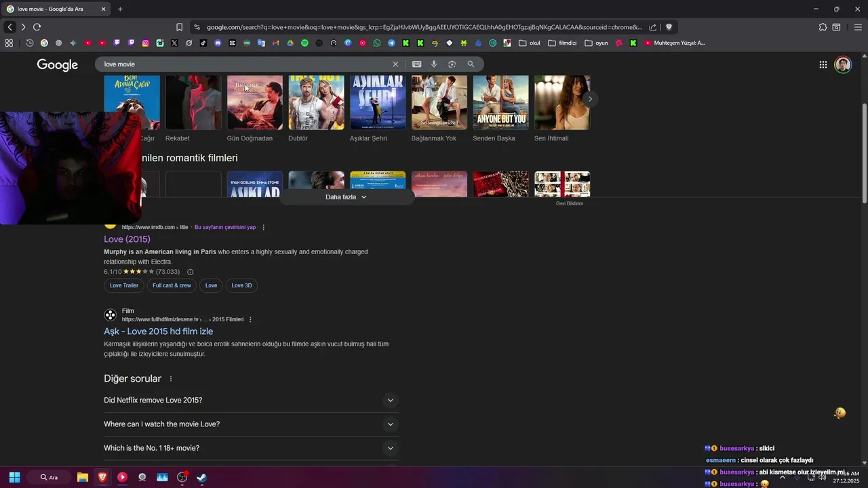
Task: Open the Google logo homepage link
Action: tap(58, 64)
